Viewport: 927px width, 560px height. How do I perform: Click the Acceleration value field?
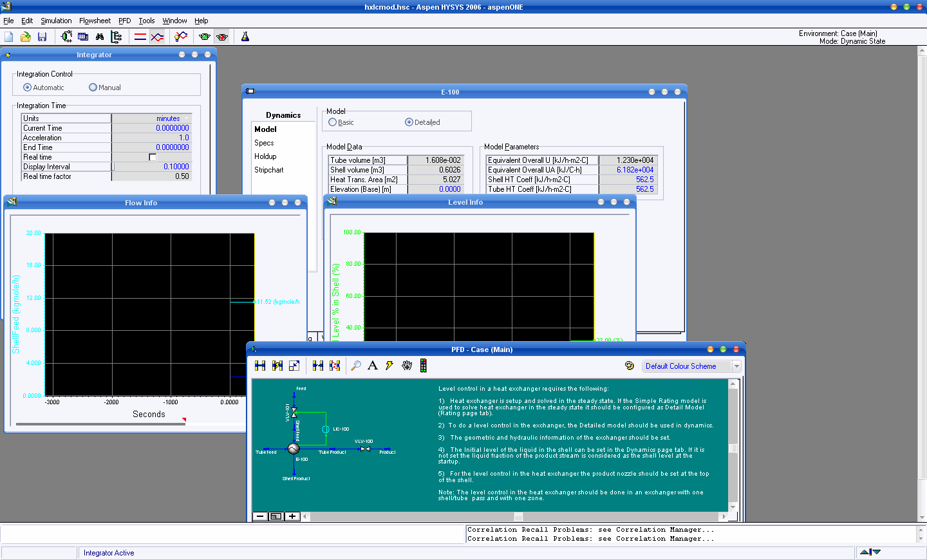(x=151, y=138)
